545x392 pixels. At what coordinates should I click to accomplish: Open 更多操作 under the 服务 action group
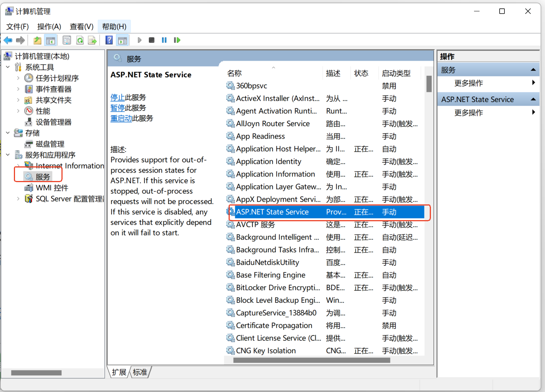488,83
